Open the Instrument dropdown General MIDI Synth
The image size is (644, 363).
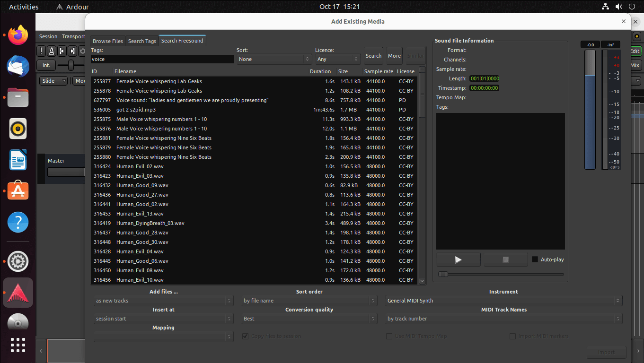click(x=503, y=300)
